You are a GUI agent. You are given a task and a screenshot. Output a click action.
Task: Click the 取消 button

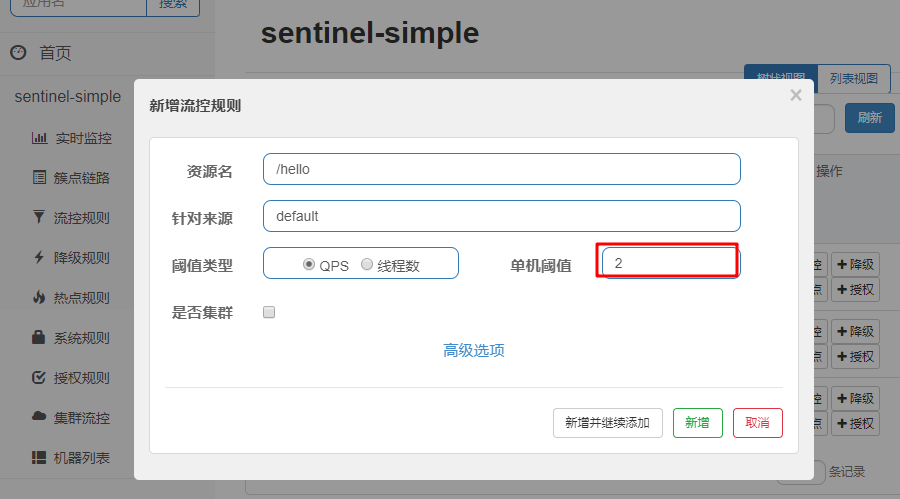pyautogui.click(x=757, y=423)
